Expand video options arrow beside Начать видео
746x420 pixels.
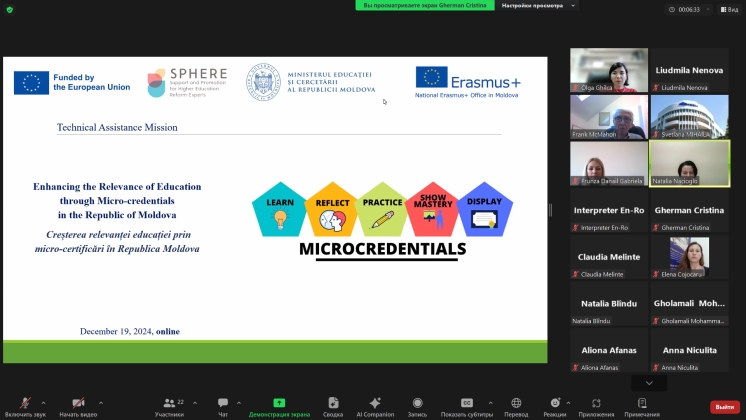point(99,403)
